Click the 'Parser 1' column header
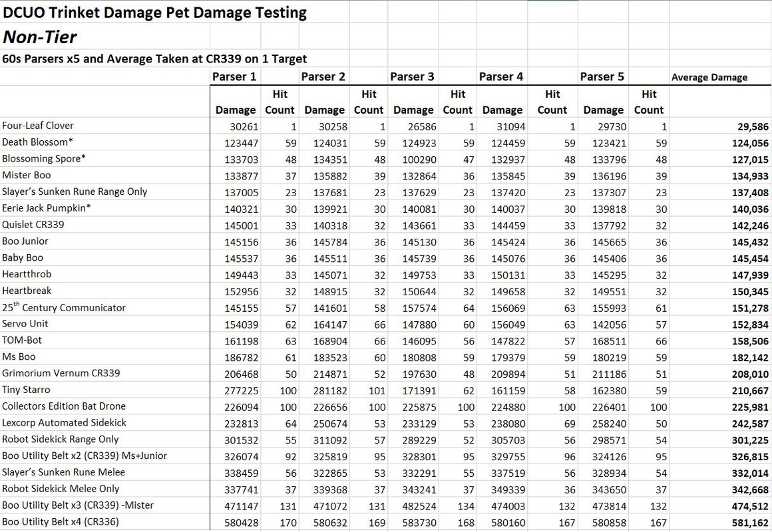 (x=234, y=76)
